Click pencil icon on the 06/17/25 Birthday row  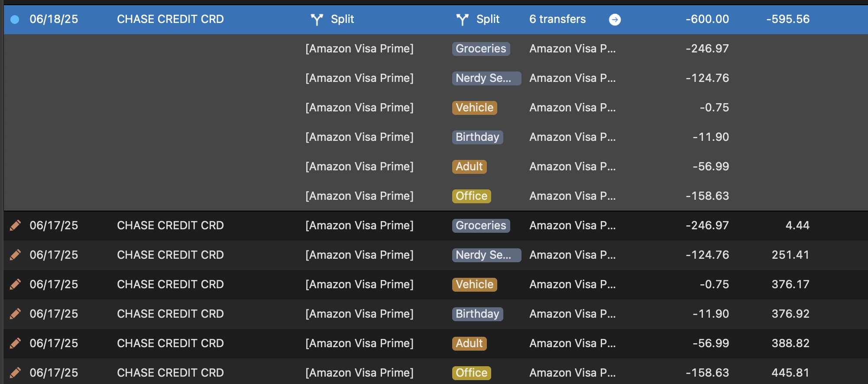[x=15, y=314]
